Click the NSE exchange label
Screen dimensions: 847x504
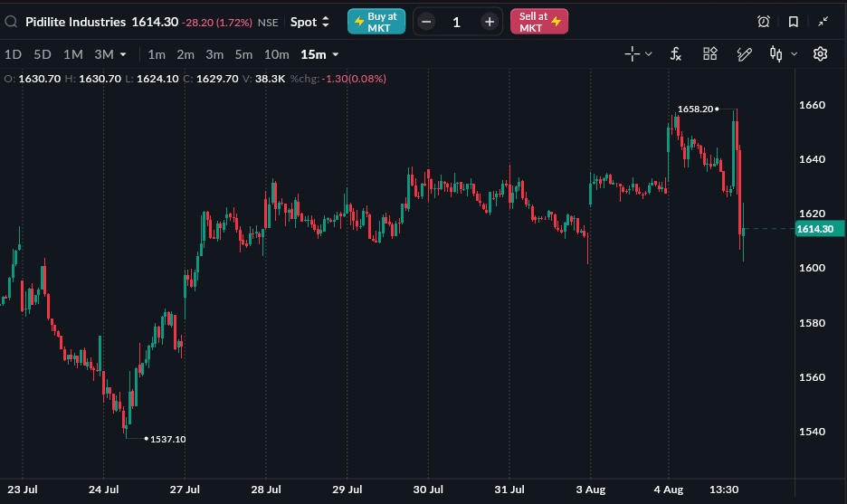[268, 23]
